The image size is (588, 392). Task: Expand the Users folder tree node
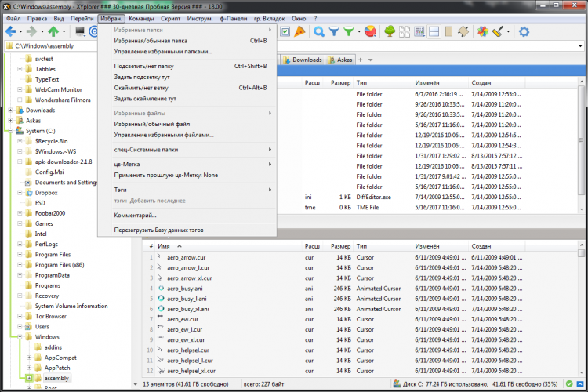coord(20,326)
